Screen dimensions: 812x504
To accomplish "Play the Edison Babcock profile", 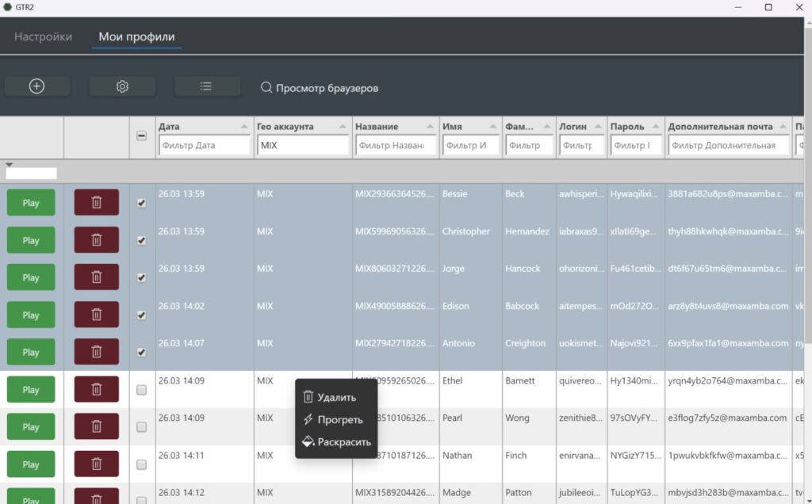I will pyautogui.click(x=31, y=315).
